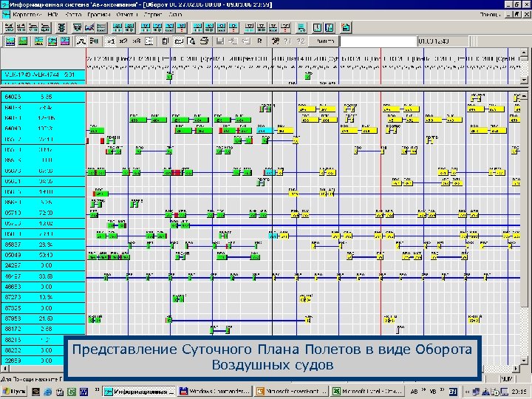
Task: Click the blue chart icon next to the monitor icon
Action: [89, 27]
